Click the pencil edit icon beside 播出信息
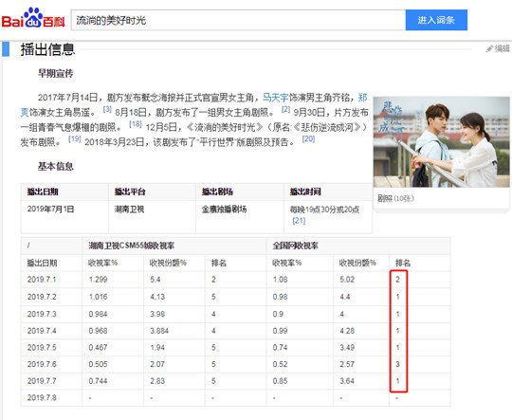This screenshot has height=420, width=512. tap(489, 49)
